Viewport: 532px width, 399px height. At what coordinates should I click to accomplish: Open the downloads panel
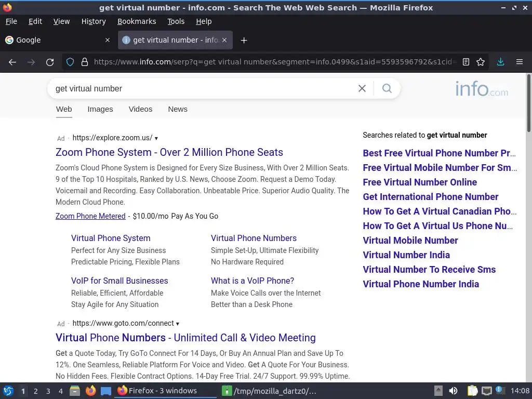coord(500,62)
